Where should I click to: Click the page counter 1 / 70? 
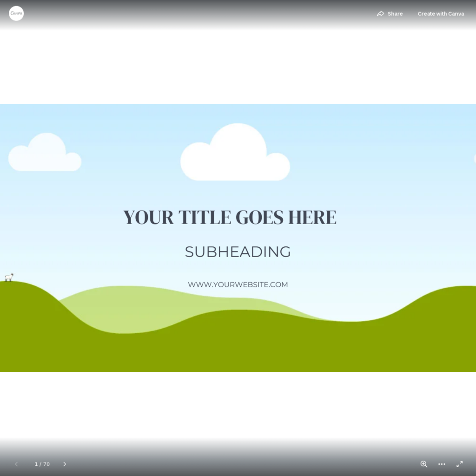pyautogui.click(x=42, y=464)
